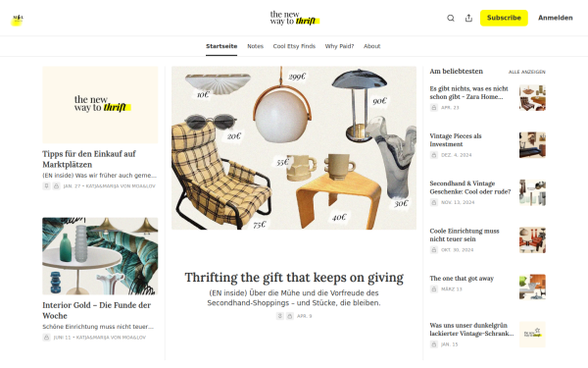Go to the About tab
This screenshot has width=588, height=368.
coord(372,46)
